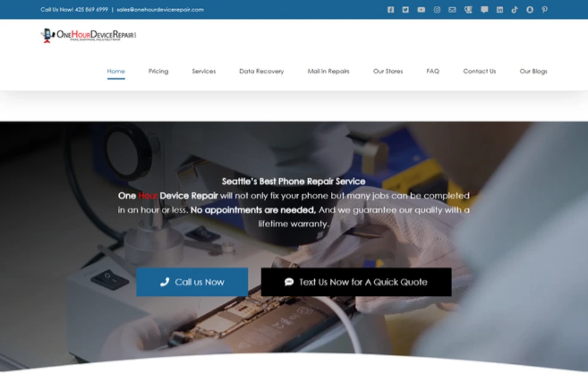Open the Pinterest social icon
Viewport: 588px width, 391px height.
click(x=545, y=10)
